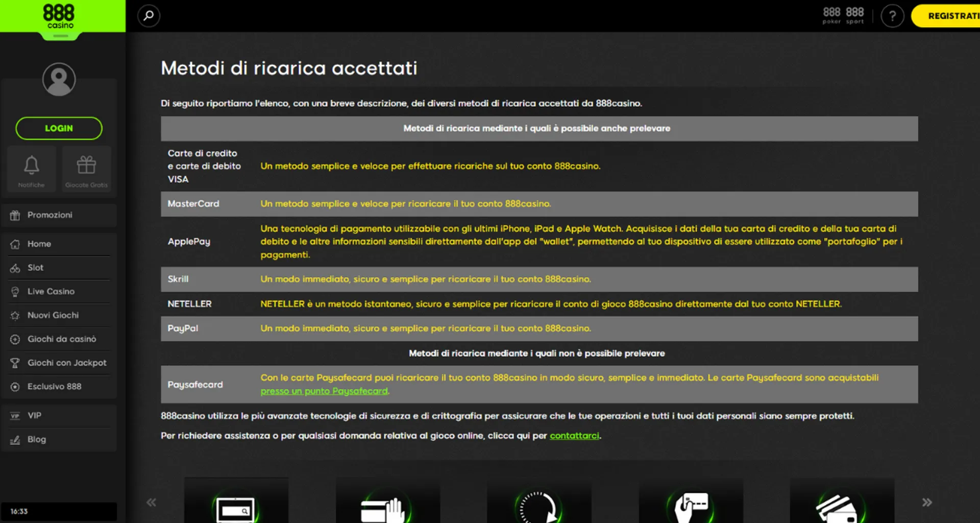Open the help question mark icon
This screenshot has height=523, width=980.
[x=892, y=16]
